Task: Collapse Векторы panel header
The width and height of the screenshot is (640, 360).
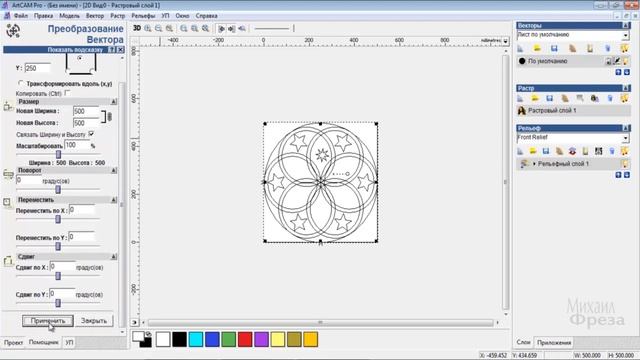Action: [x=626, y=26]
